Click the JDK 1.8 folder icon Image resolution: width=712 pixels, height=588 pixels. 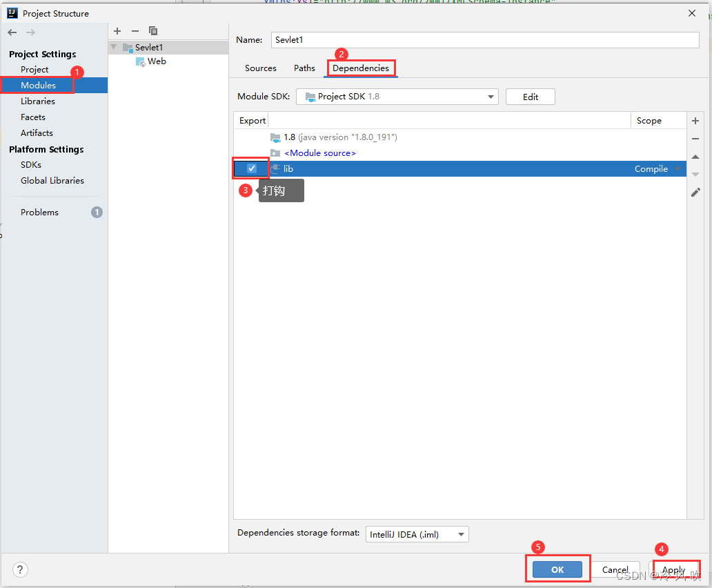[275, 137]
